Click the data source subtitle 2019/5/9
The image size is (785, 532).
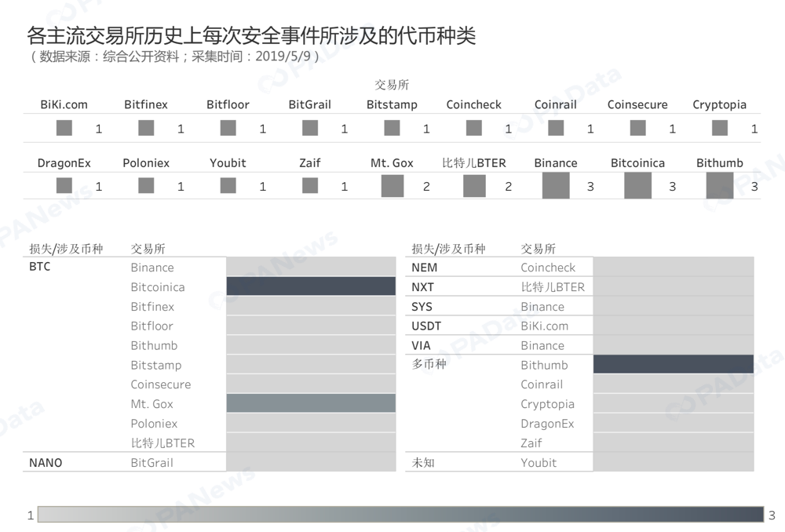[175, 56]
